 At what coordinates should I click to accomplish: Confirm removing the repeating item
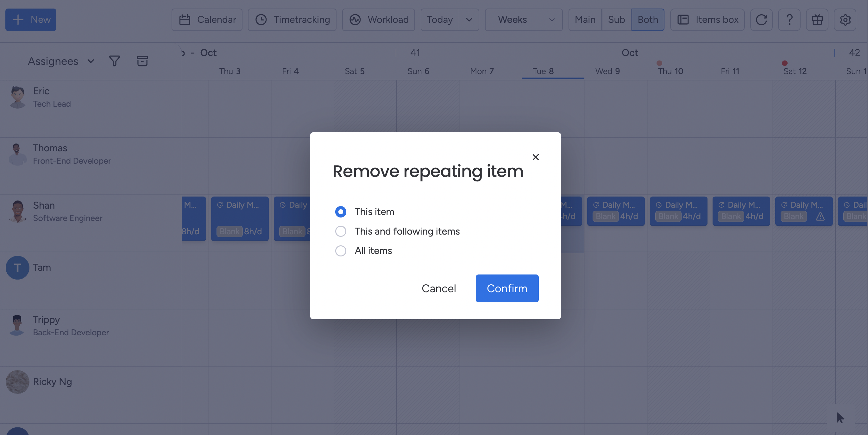pos(507,288)
